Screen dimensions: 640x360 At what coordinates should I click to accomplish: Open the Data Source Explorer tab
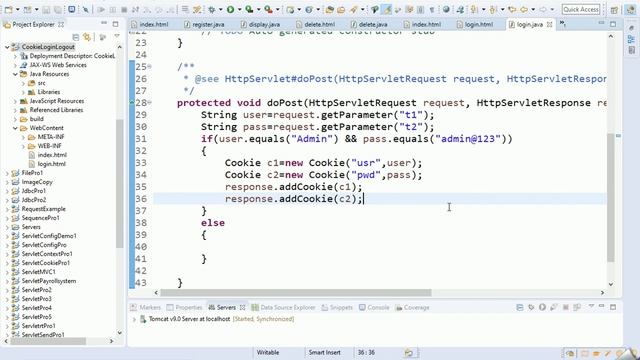[x=284, y=307]
